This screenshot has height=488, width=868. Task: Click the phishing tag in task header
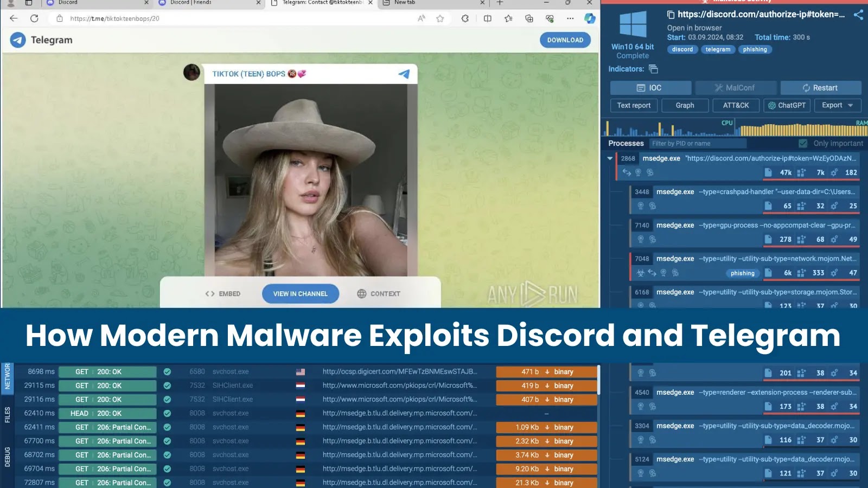755,49
